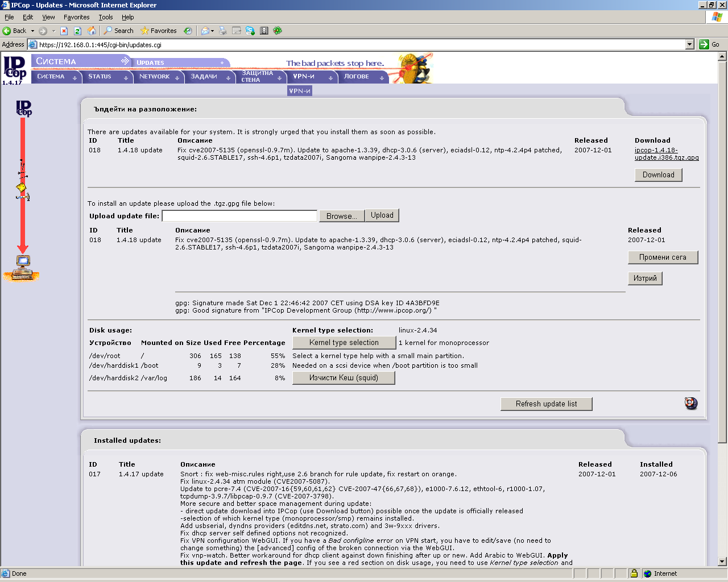Expand the address bar dropdown

690,44
